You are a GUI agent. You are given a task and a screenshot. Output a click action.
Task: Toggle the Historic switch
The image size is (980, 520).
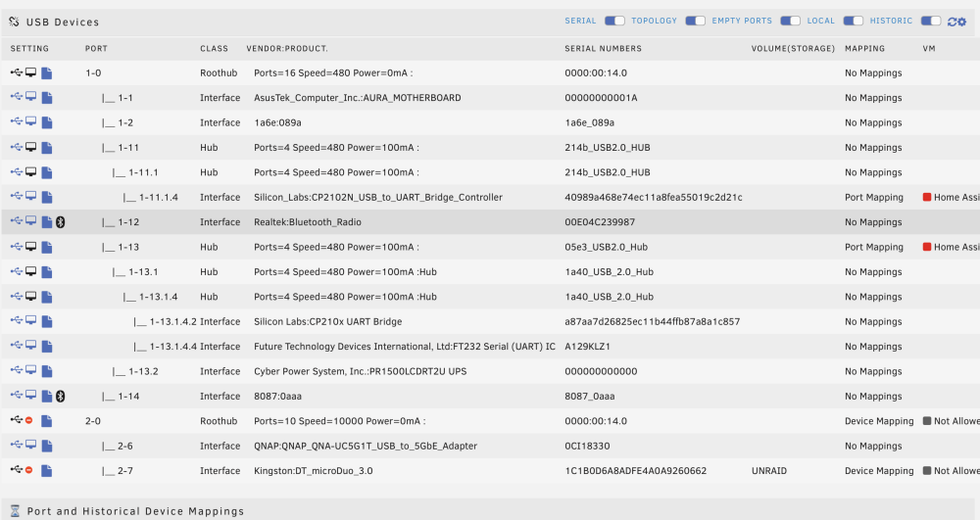pyautogui.click(x=931, y=21)
